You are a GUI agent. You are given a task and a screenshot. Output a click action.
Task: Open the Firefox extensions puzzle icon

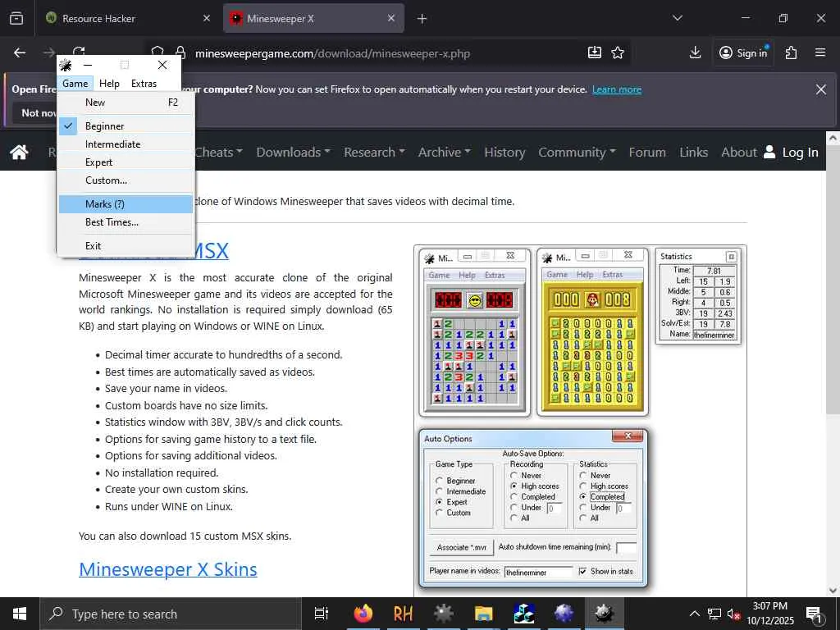pos(792,52)
